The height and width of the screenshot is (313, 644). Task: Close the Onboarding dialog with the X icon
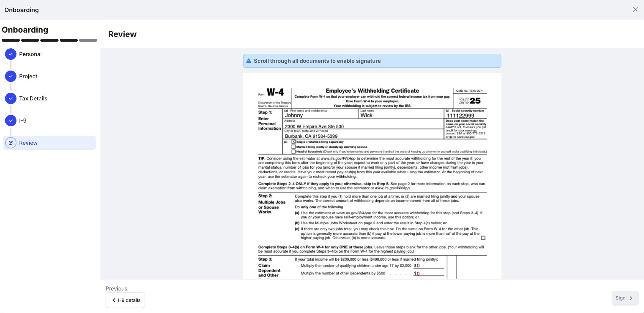coord(635,9)
